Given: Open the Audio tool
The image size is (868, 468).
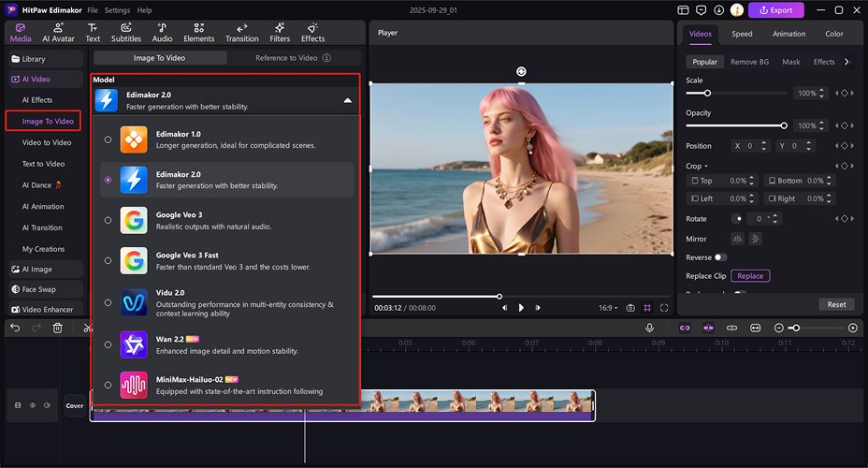Looking at the screenshot, I should click(x=162, y=33).
